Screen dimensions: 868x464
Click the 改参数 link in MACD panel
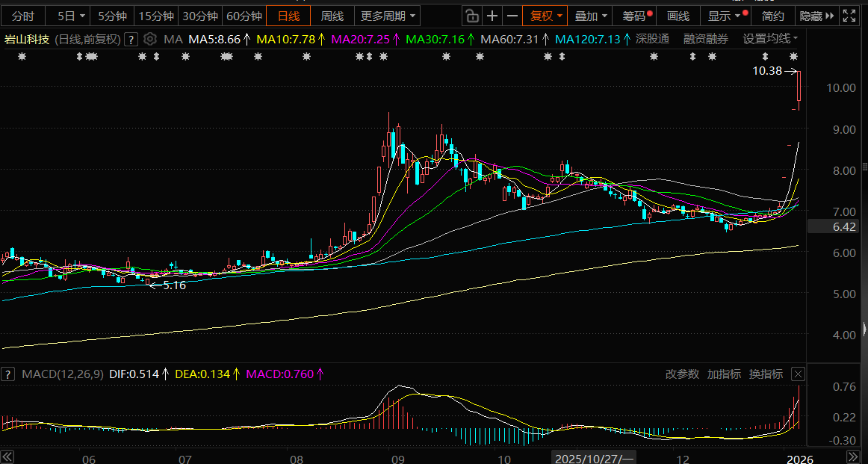point(682,374)
